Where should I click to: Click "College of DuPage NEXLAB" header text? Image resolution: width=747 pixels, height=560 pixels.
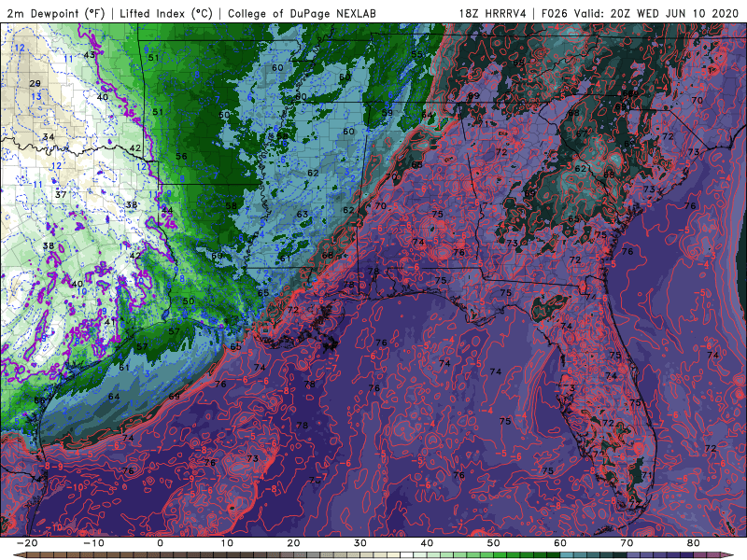[302, 13]
